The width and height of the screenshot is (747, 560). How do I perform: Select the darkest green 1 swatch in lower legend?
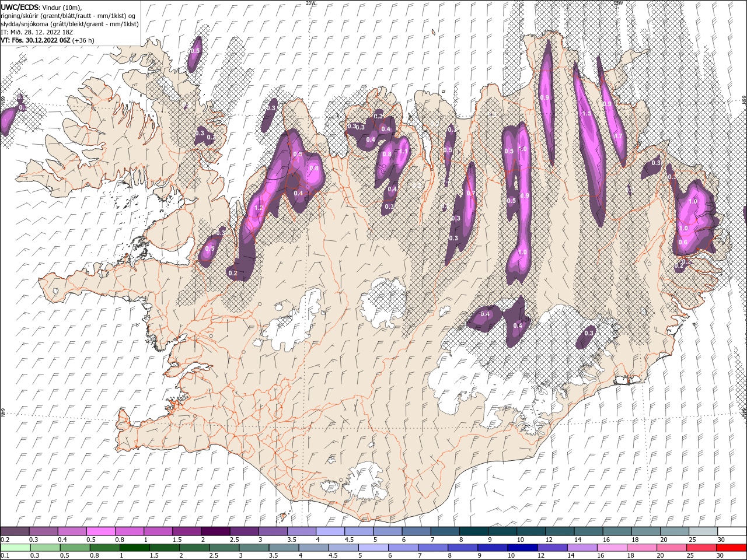coord(134,548)
